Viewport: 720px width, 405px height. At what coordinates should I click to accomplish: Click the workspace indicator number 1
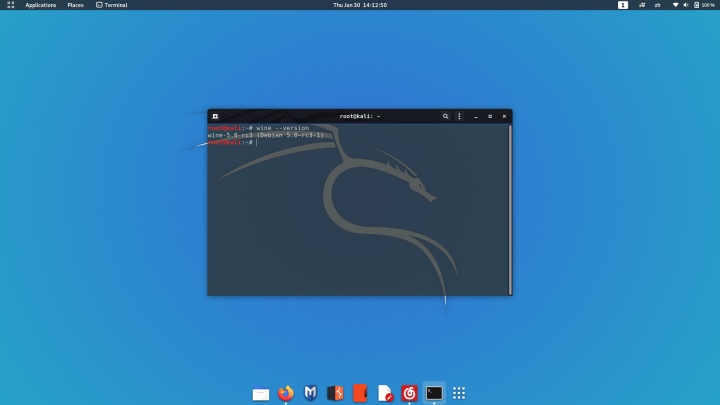tap(623, 5)
